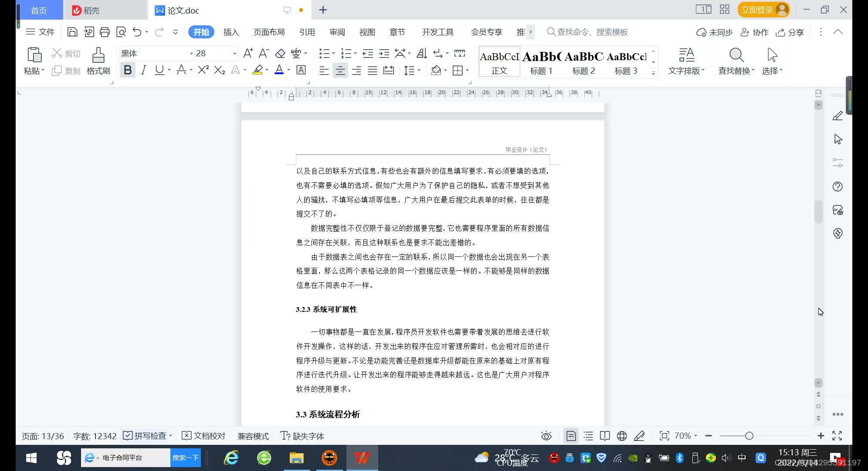Expand the numbered list dropdown arrow

point(355,54)
